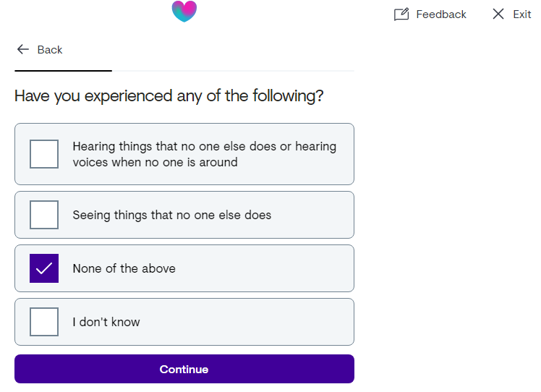The height and width of the screenshot is (392, 541).
Task: Click the progress bar under Back
Action: pos(184,71)
